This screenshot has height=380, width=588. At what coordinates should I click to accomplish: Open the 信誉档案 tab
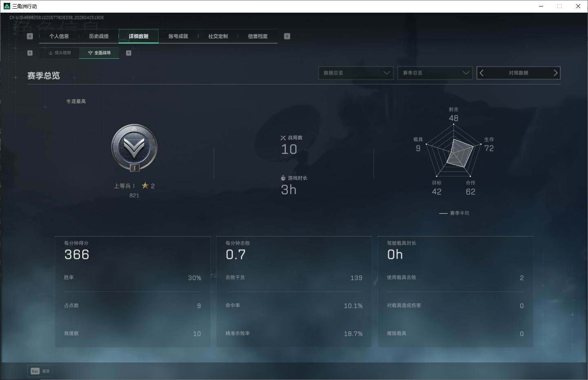(258, 36)
